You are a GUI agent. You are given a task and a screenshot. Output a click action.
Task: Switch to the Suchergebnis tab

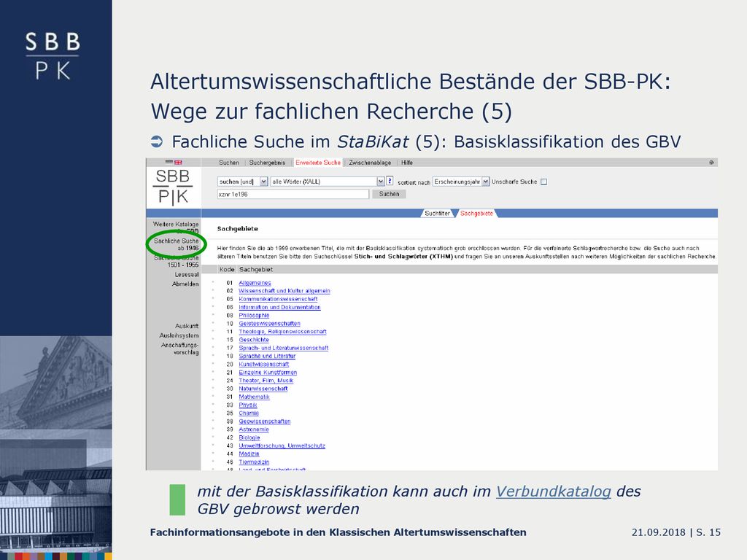pyautogui.click(x=267, y=163)
